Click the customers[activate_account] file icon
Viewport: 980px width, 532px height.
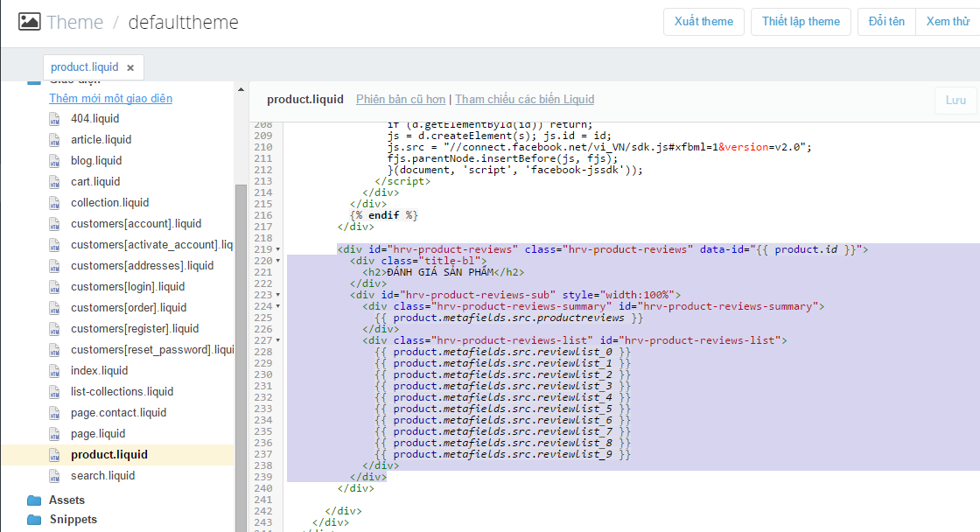click(55, 245)
